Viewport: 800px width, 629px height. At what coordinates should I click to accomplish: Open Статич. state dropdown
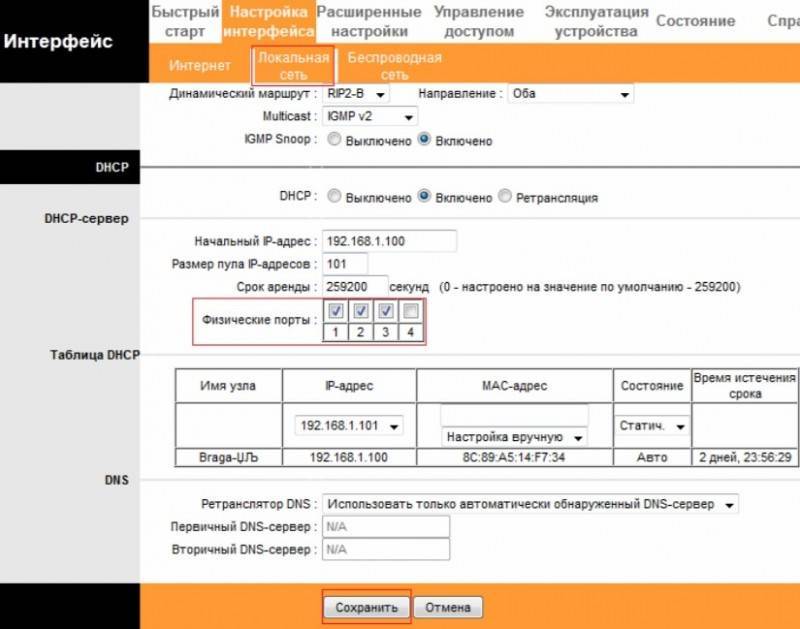click(652, 426)
